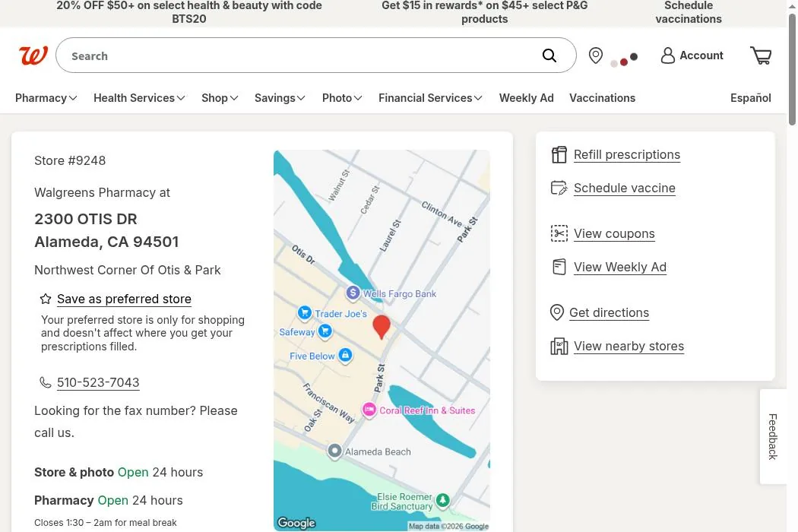Switch language to Español
Image resolution: width=798 pixels, height=532 pixels.
[751, 98]
